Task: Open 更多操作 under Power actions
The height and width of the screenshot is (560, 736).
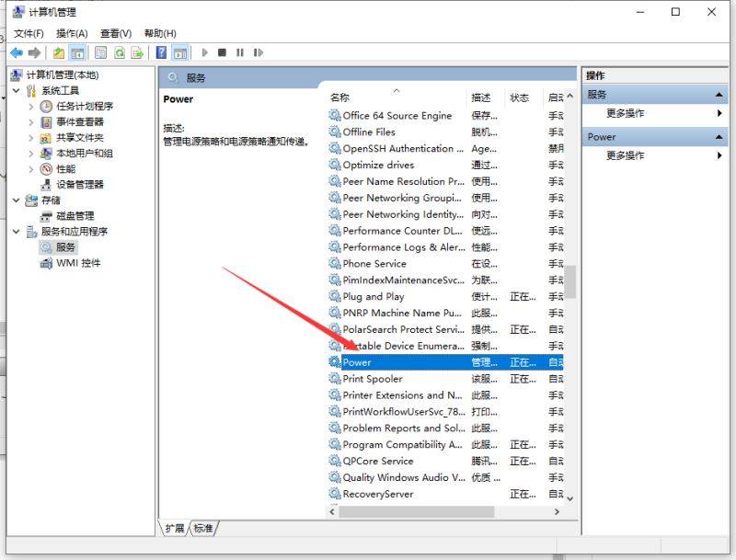Action: [626, 155]
